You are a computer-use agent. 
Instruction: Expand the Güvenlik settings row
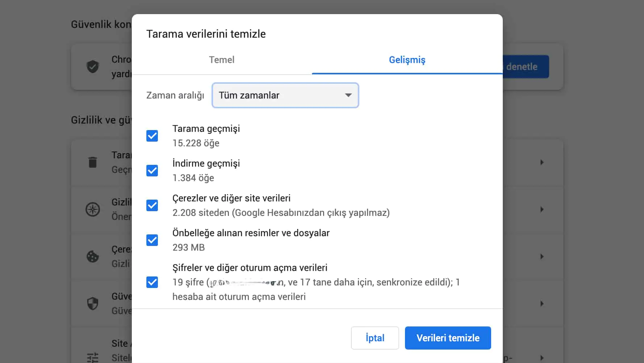(x=542, y=304)
